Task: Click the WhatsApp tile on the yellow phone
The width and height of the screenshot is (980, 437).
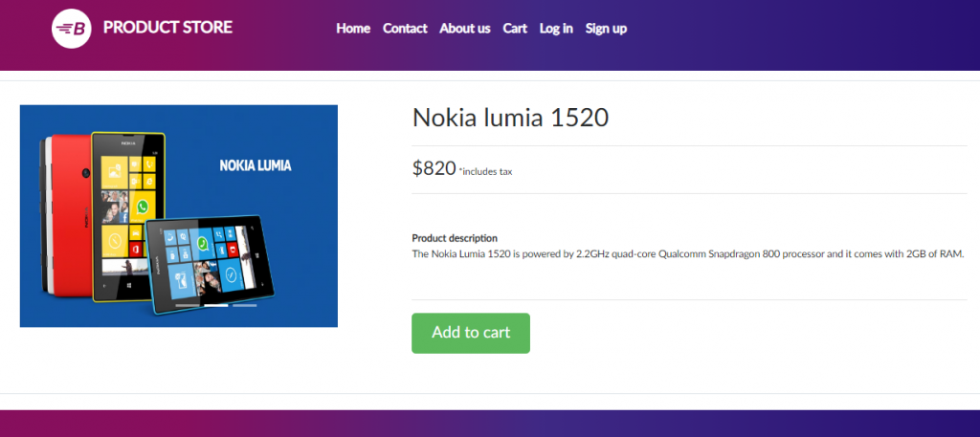Action: coord(144,207)
